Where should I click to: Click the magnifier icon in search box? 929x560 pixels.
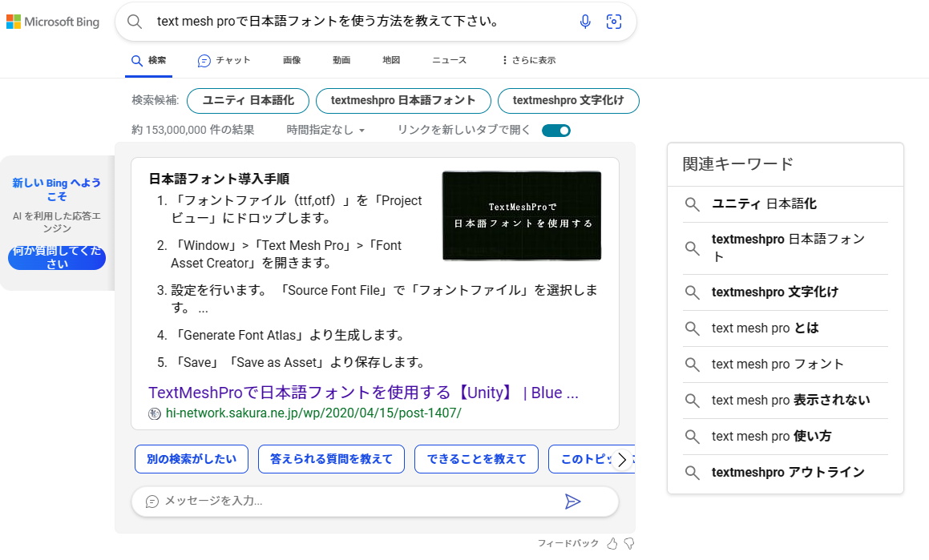135,22
